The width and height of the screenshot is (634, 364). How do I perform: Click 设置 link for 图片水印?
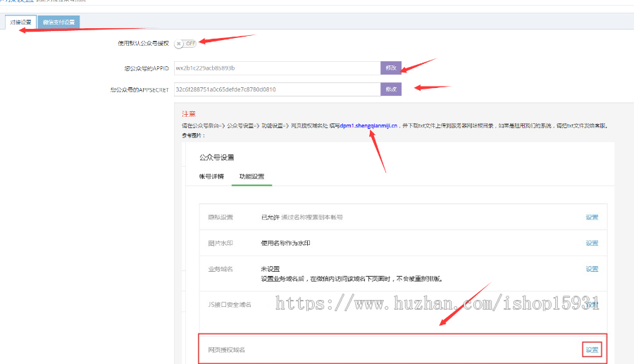click(592, 243)
